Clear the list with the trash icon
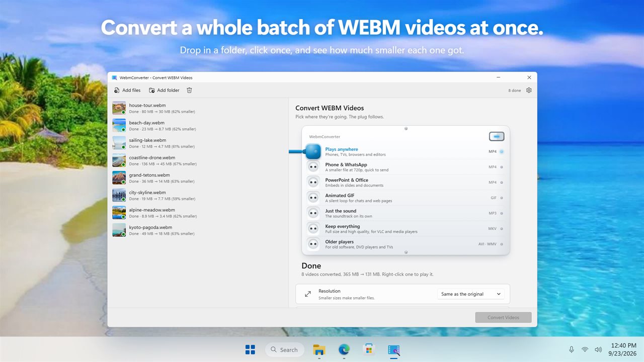Screen dimensions: 644x362 190,90
